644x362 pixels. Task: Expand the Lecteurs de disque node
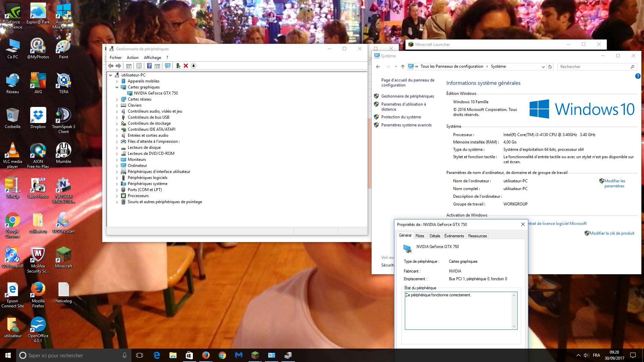[117, 147]
